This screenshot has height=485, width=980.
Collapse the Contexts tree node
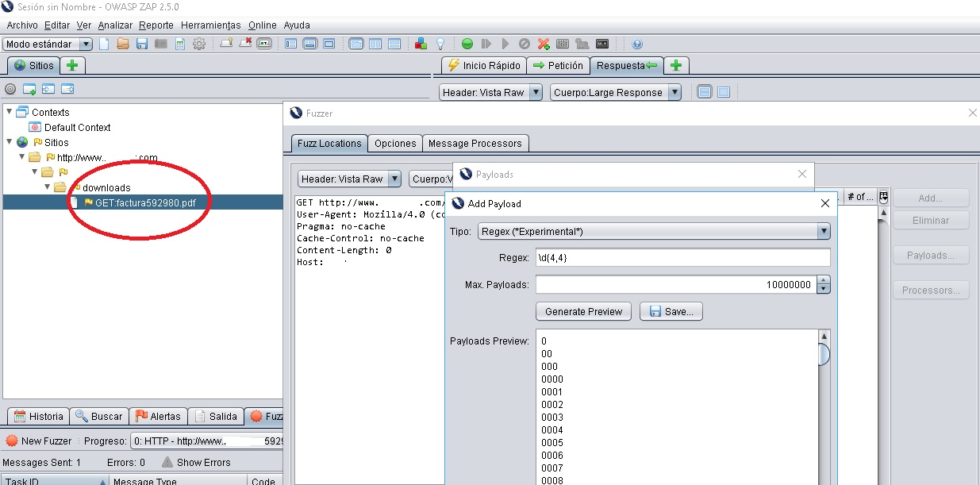(9, 112)
